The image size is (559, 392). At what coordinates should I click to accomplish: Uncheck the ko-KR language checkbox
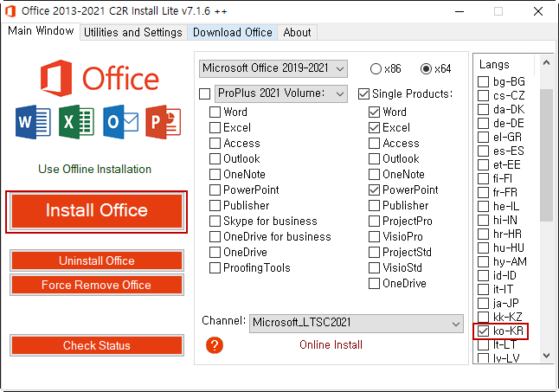click(483, 331)
